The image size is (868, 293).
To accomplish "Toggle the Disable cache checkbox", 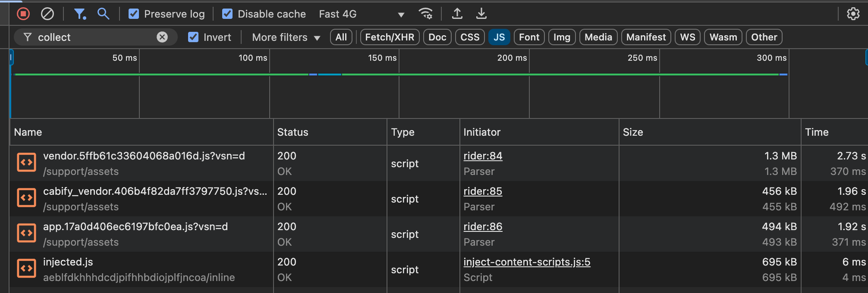I will (227, 14).
